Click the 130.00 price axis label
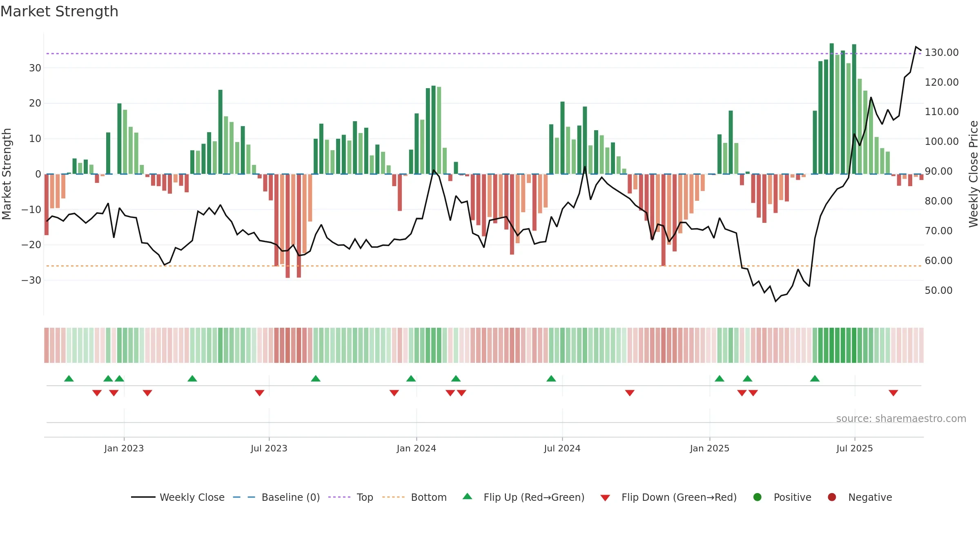Screen dimensions: 980x551 (x=942, y=53)
